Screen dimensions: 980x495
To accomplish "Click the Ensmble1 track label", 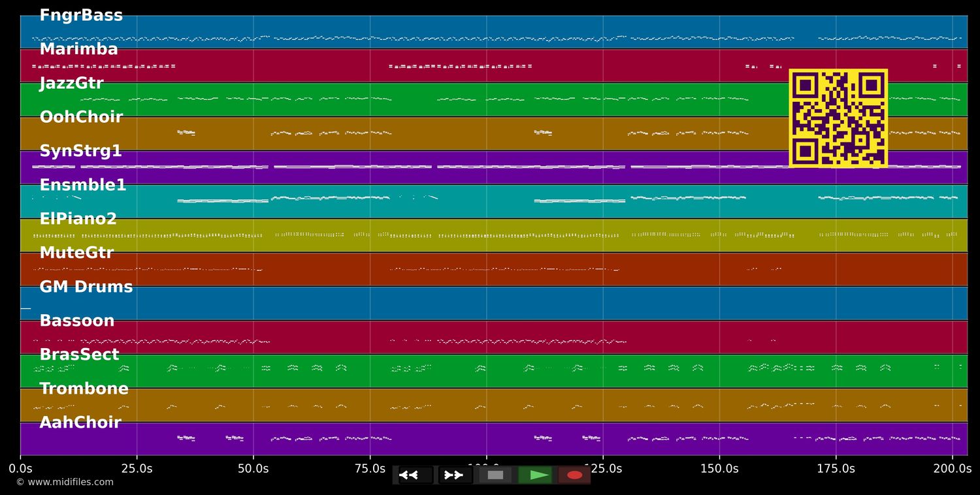I will pos(83,185).
